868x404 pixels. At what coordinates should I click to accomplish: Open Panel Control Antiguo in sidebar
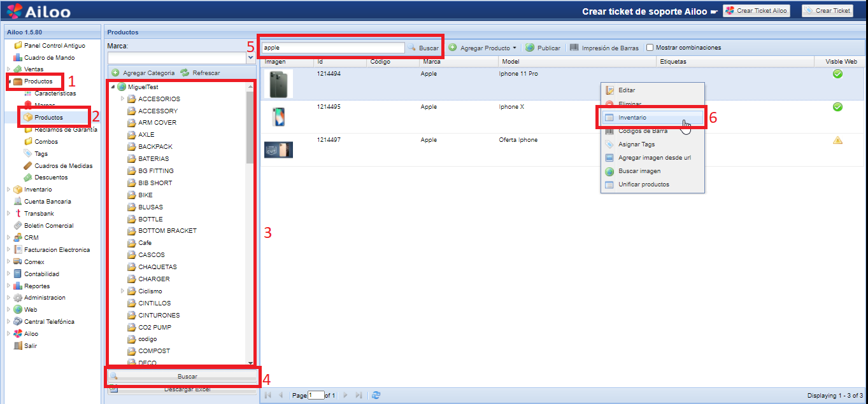[x=54, y=46]
